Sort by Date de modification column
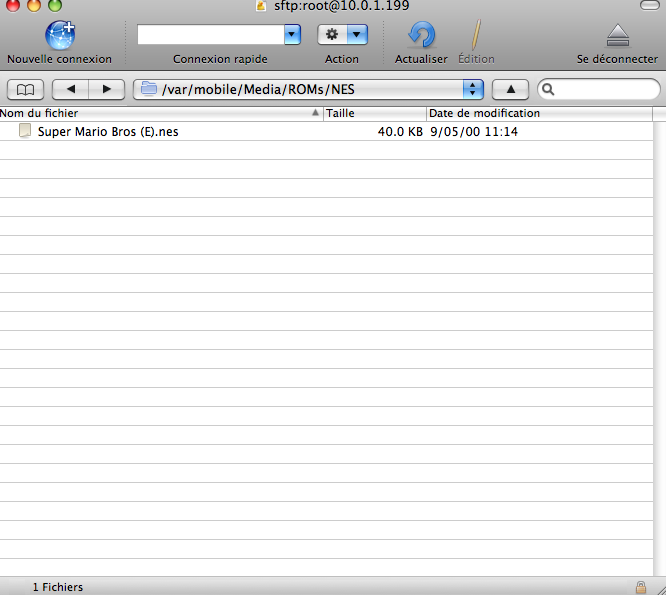Screen dimensions: 666x595 point(539,113)
